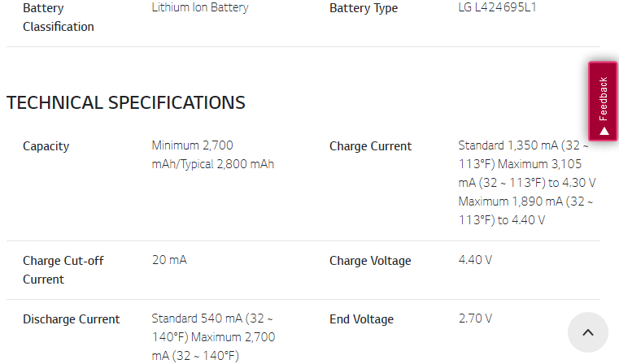Click the End Voltage label
This screenshot has width=619, height=364.
tap(361, 319)
